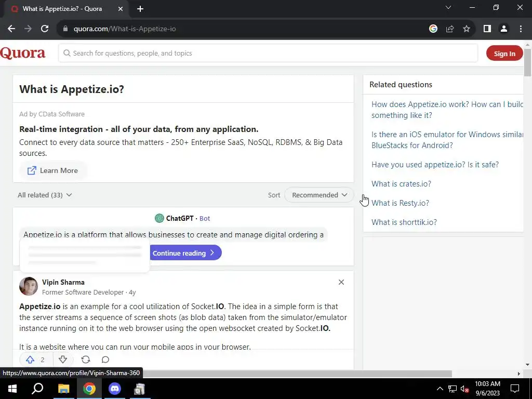Viewport: 532px width, 399px height.
Task: Switch to Chrome in the taskbar
Action: (89, 389)
